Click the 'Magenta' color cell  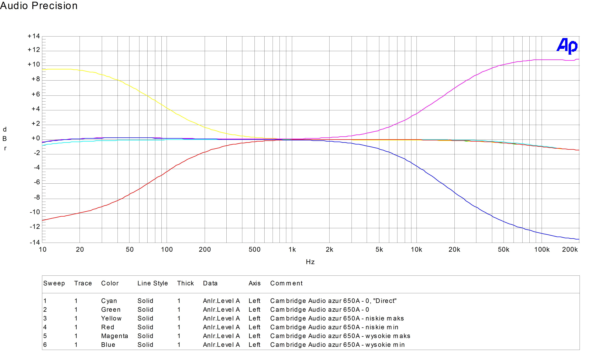tap(115, 336)
